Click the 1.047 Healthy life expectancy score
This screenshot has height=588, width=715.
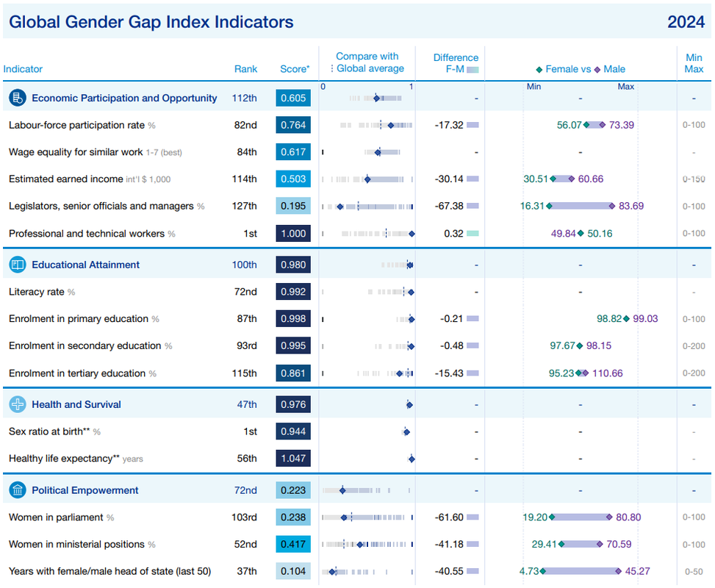293,459
